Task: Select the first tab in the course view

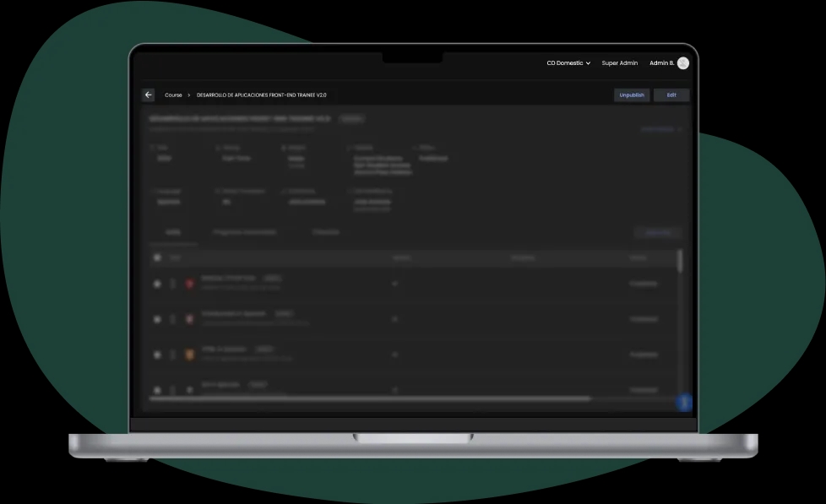Action: pyautogui.click(x=173, y=231)
